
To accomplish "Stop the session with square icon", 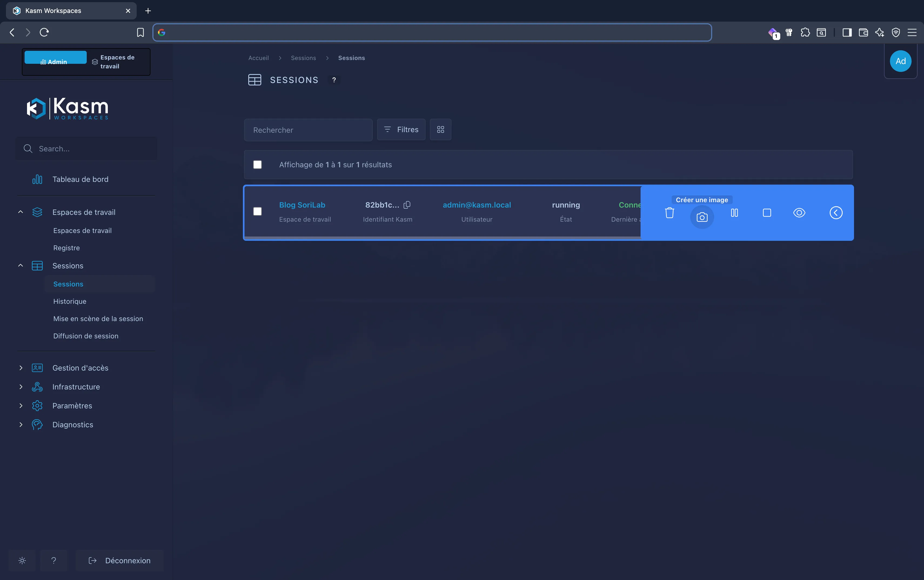I will [767, 213].
